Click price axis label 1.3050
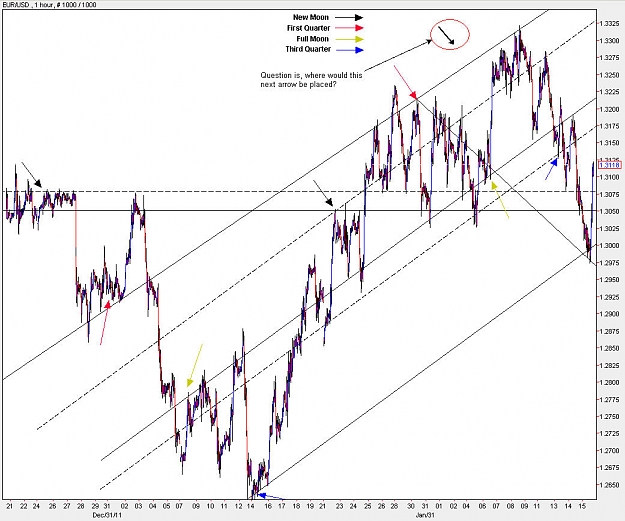 (609, 211)
